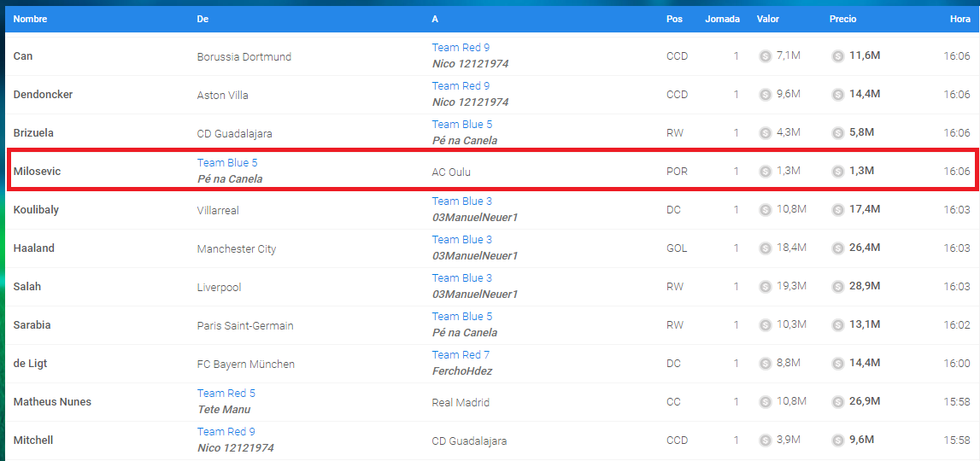Image resolution: width=980 pixels, height=461 pixels.
Task: Sort by the Pos column header
Action: coord(674,19)
